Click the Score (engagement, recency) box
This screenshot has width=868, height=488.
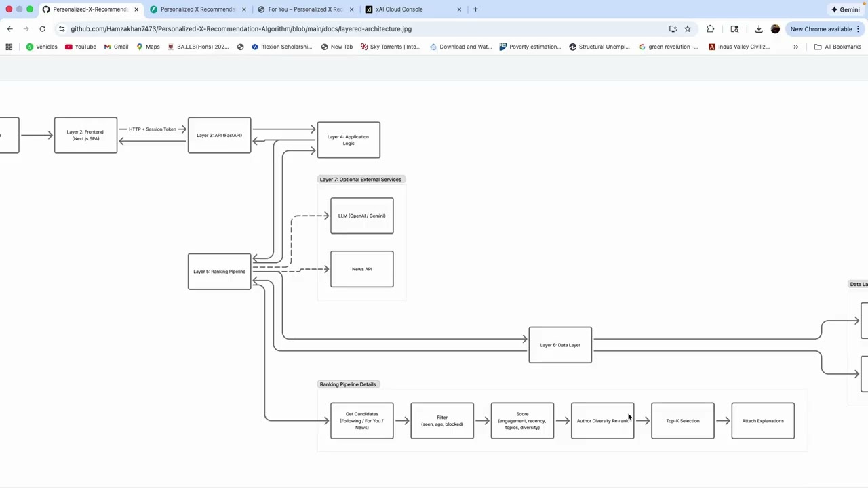[x=522, y=421]
